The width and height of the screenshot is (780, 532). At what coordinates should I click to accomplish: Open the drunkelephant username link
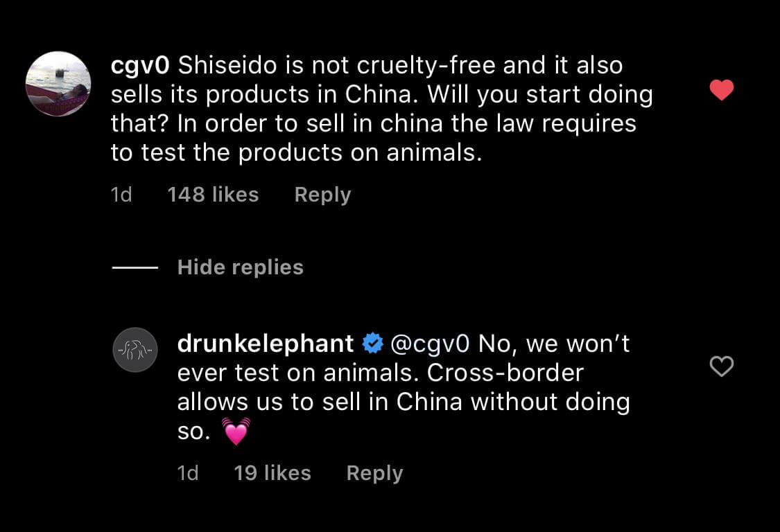pyautogui.click(x=266, y=344)
